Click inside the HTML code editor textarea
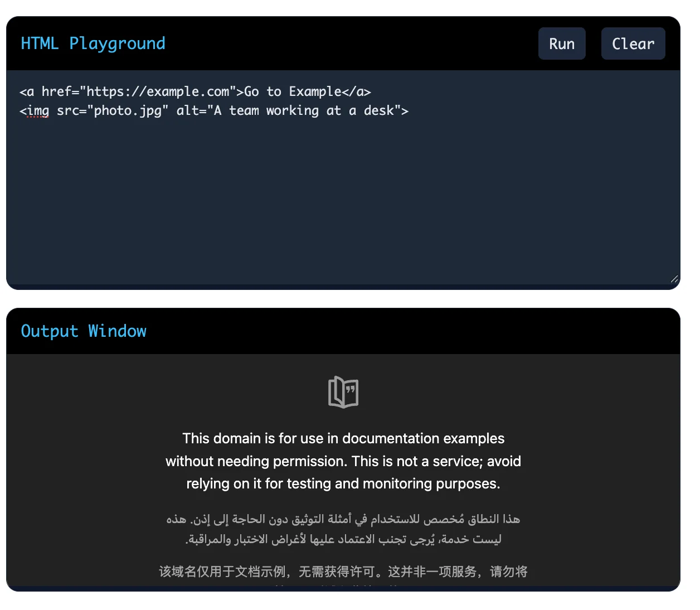 click(x=343, y=177)
